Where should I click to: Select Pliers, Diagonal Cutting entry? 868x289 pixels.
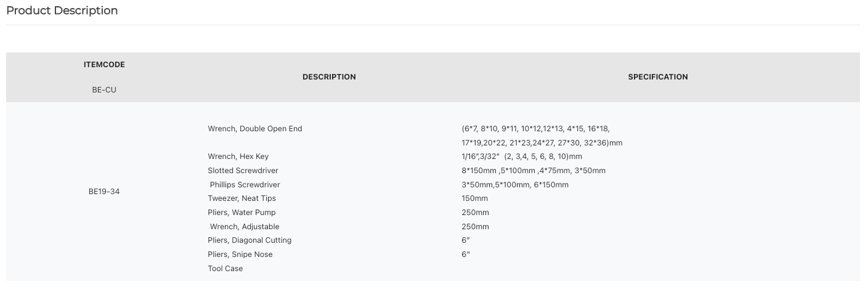[250, 240]
